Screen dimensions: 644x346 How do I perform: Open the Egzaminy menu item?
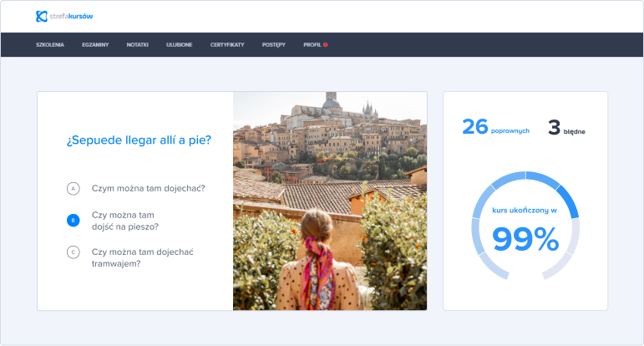click(x=95, y=44)
